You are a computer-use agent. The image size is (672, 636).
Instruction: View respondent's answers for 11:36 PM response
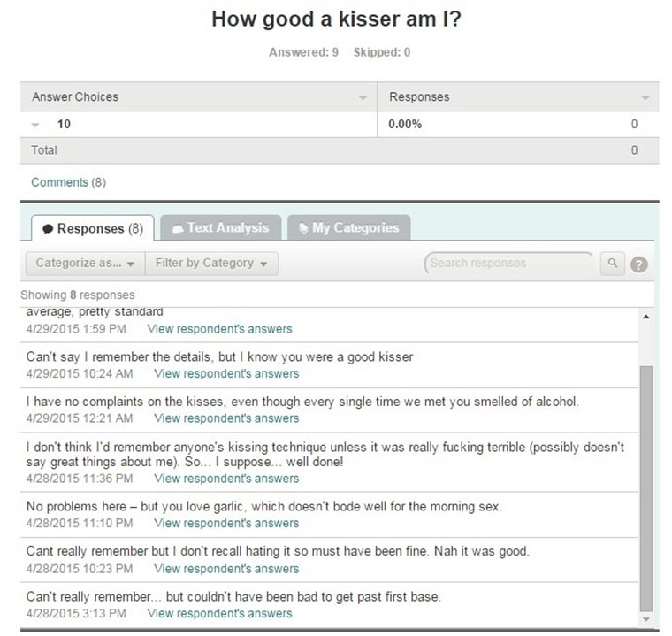(x=226, y=479)
